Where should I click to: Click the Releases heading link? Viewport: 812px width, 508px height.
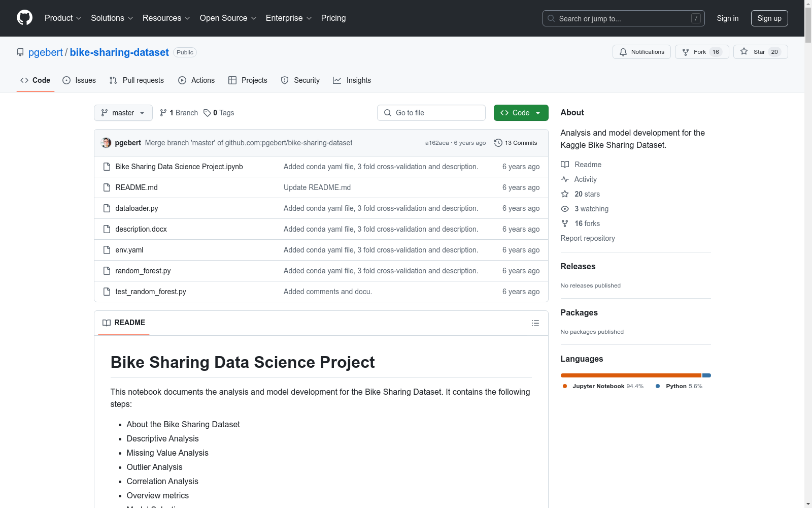pos(578,266)
